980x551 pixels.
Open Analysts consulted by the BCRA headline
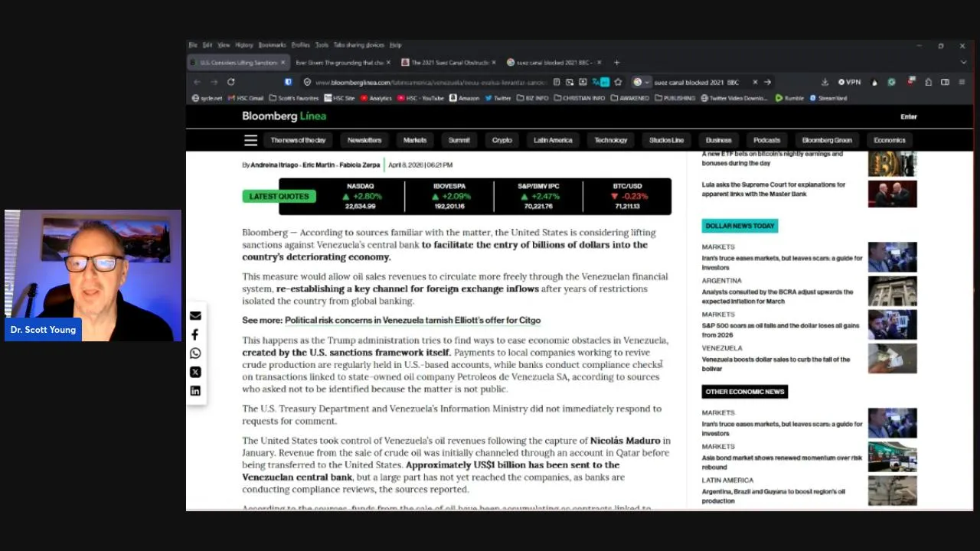(777, 296)
